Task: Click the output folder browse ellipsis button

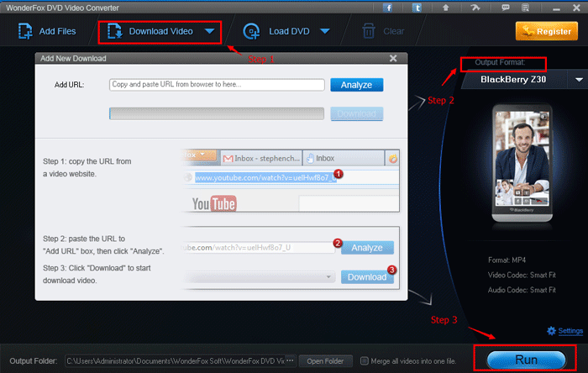Action: pyautogui.click(x=291, y=360)
